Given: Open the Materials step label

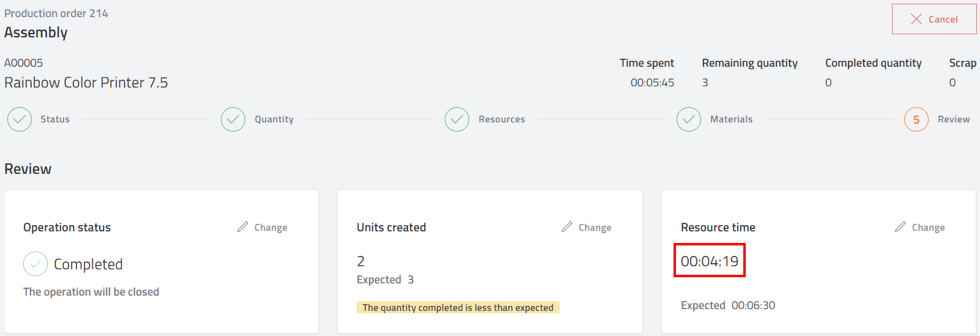Looking at the screenshot, I should 731,119.
